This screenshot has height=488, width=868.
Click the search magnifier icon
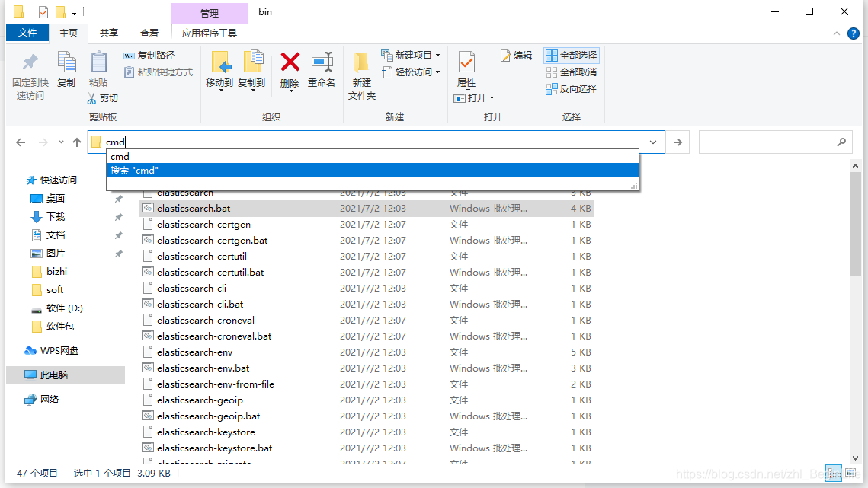841,142
